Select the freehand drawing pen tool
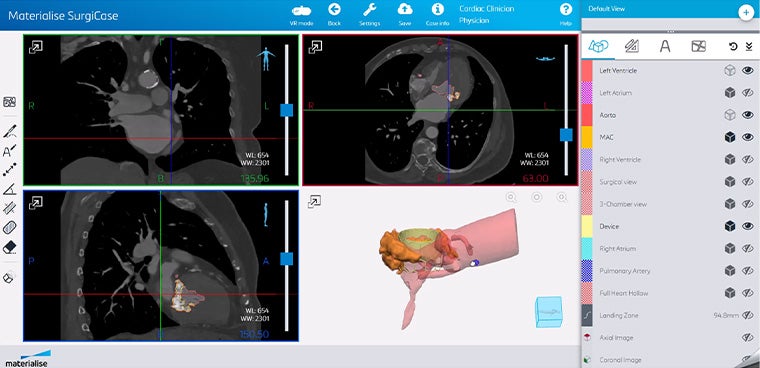 point(10,131)
